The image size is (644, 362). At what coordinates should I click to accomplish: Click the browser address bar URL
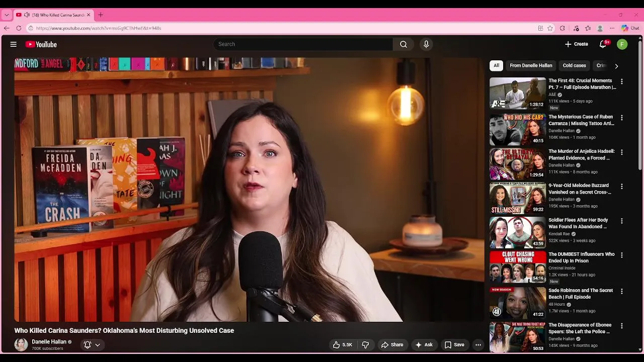coord(99,28)
